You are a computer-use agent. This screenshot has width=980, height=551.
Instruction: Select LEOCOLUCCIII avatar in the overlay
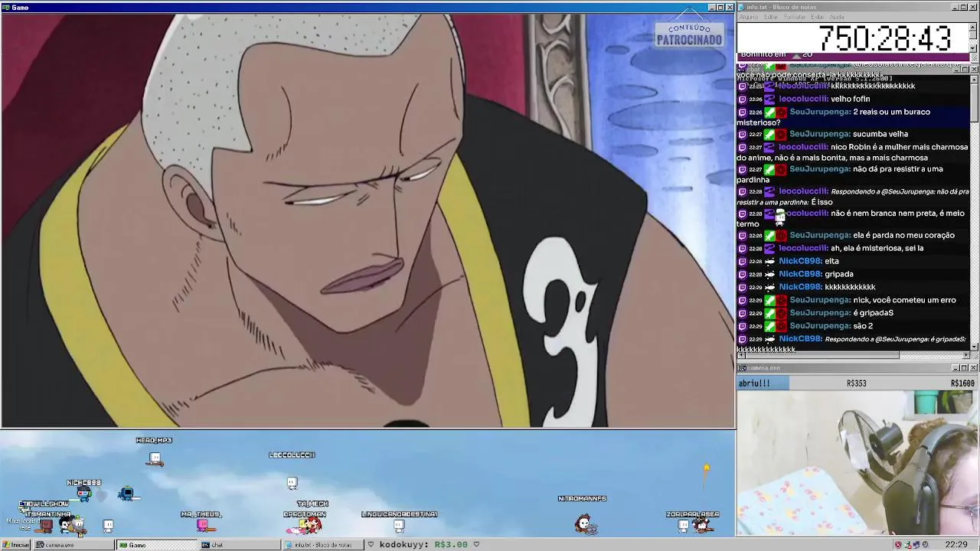pyautogui.click(x=292, y=482)
